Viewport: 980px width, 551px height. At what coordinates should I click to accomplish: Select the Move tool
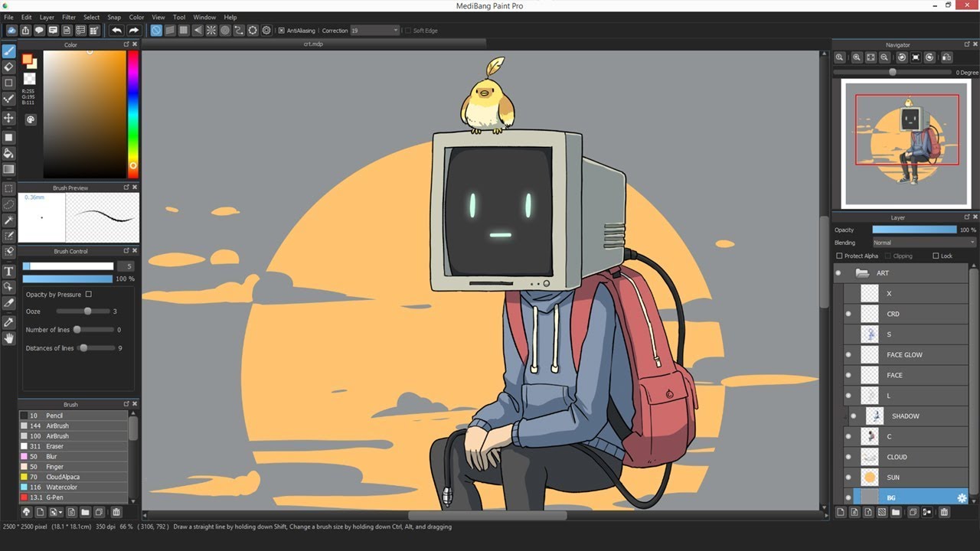point(9,118)
